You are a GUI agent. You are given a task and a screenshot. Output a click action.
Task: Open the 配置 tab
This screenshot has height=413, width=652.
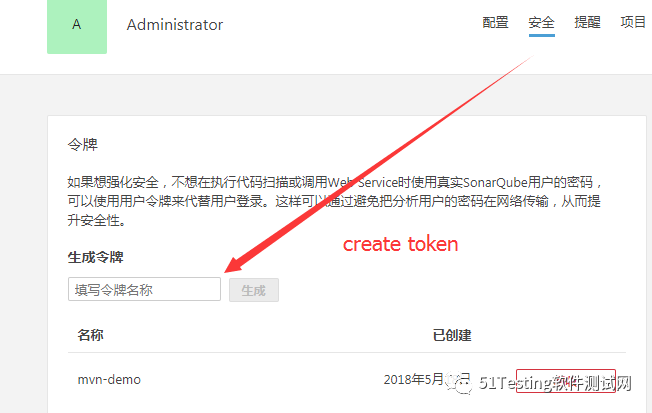495,22
